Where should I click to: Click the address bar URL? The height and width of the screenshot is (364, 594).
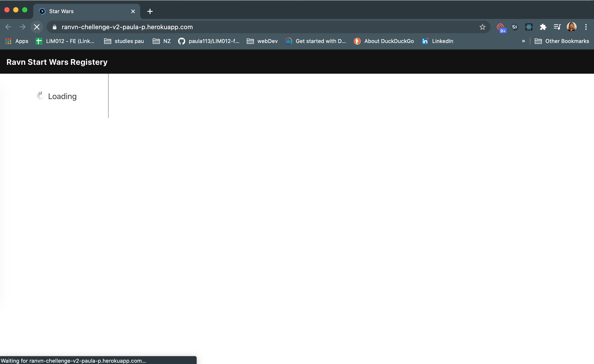[x=127, y=27]
